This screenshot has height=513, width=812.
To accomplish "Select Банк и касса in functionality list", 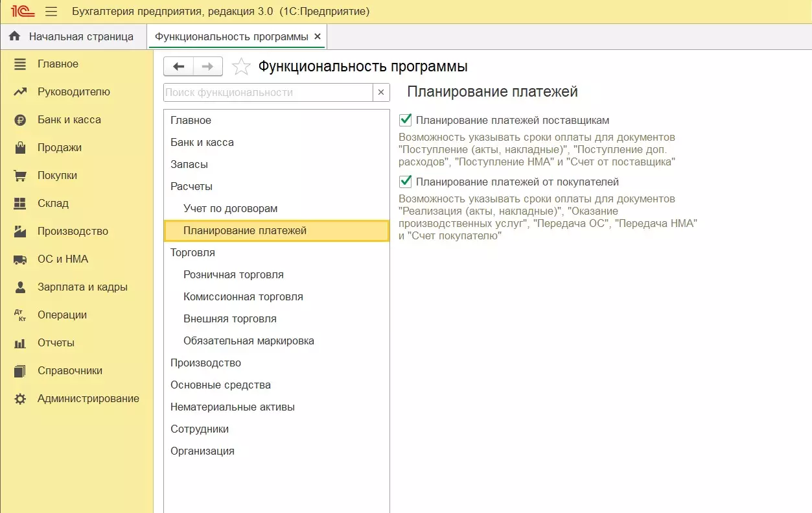I will [277, 142].
